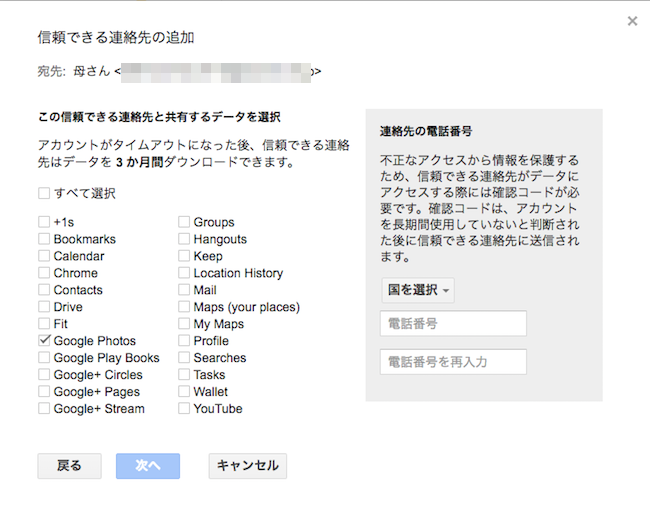This screenshot has width=650, height=505.
Task: Check the Google Play Books checkbox
Action: pos(44,358)
